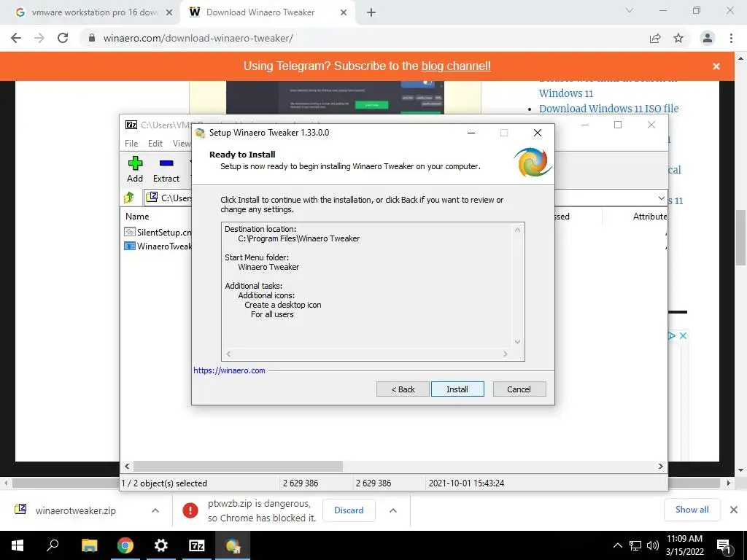Open the blog channel link in banner

[456, 66]
